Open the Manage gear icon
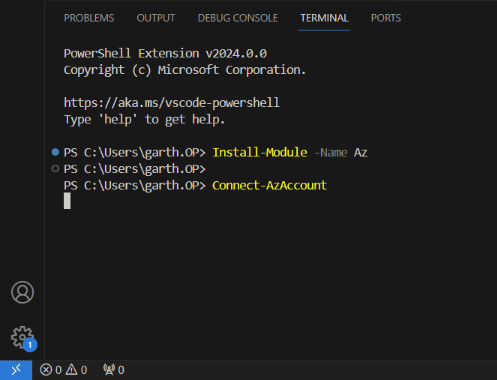 (23, 337)
